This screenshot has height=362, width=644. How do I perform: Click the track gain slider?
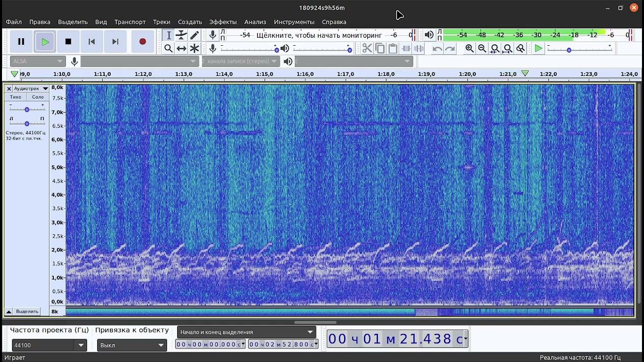pyautogui.click(x=27, y=109)
